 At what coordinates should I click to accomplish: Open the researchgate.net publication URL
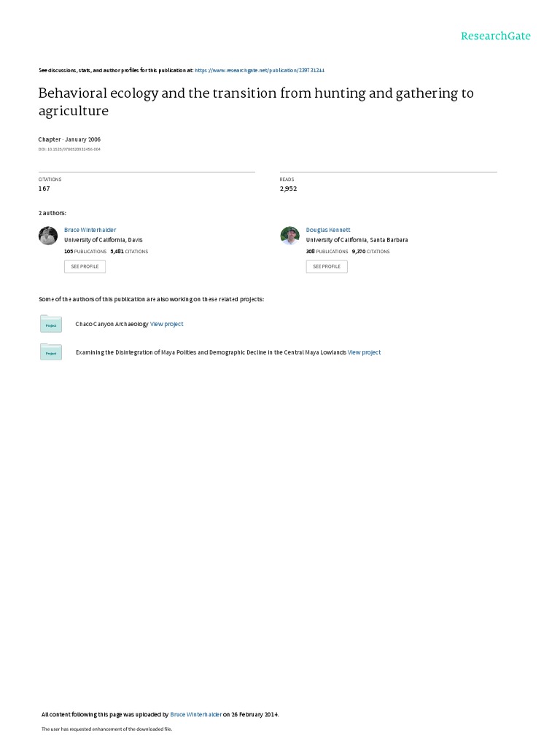coord(260,70)
